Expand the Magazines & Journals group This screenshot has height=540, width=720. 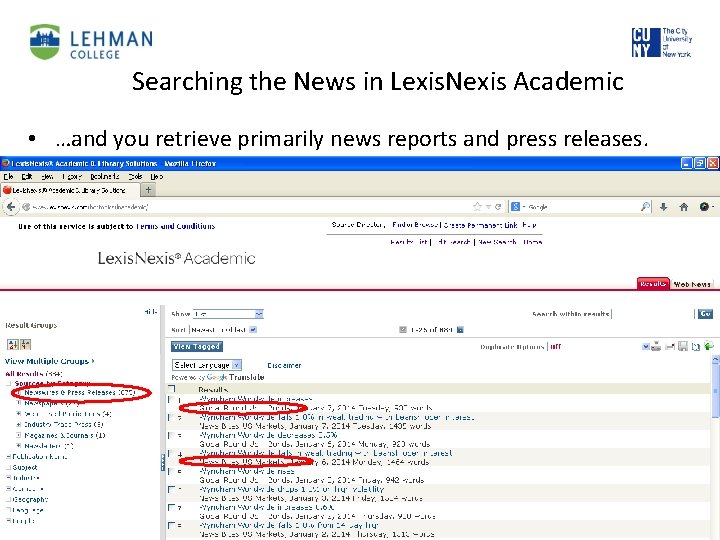tap(19, 435)
